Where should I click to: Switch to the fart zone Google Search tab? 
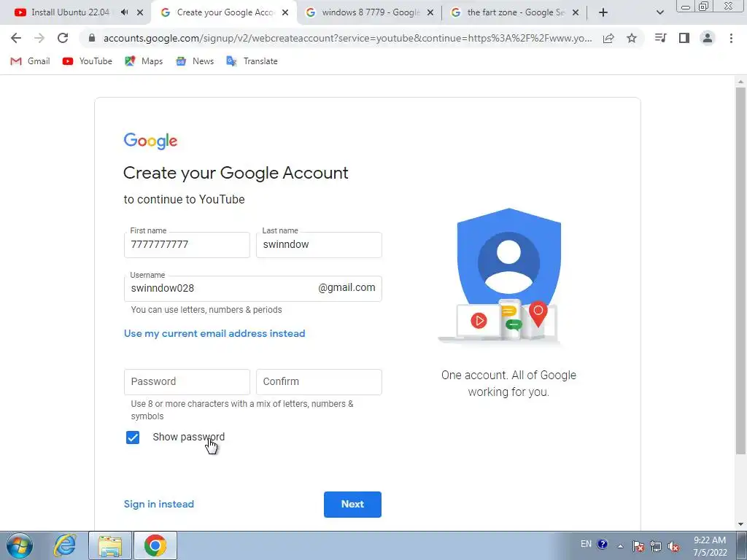coord(514,13)
